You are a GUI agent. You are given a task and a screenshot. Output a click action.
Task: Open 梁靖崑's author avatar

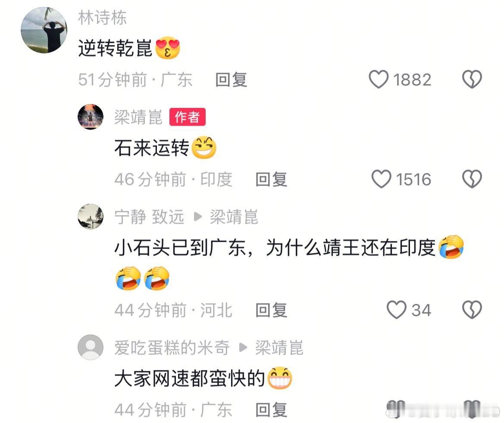click(91, 117)
